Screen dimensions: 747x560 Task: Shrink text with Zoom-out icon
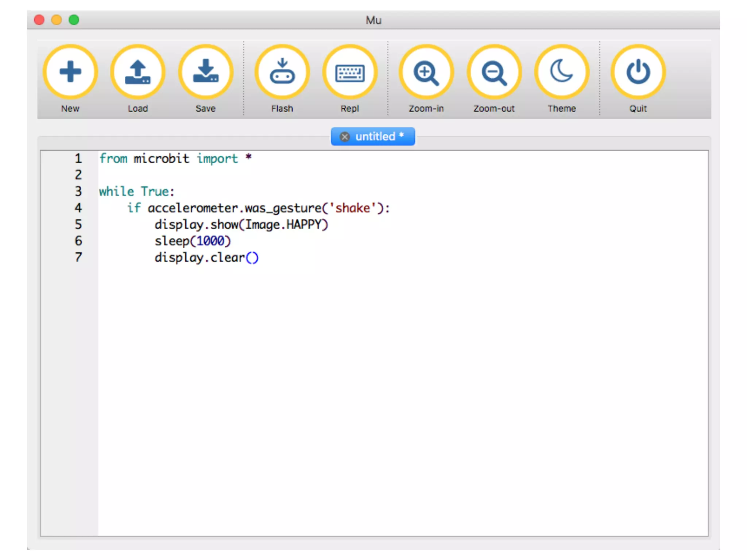494,72
